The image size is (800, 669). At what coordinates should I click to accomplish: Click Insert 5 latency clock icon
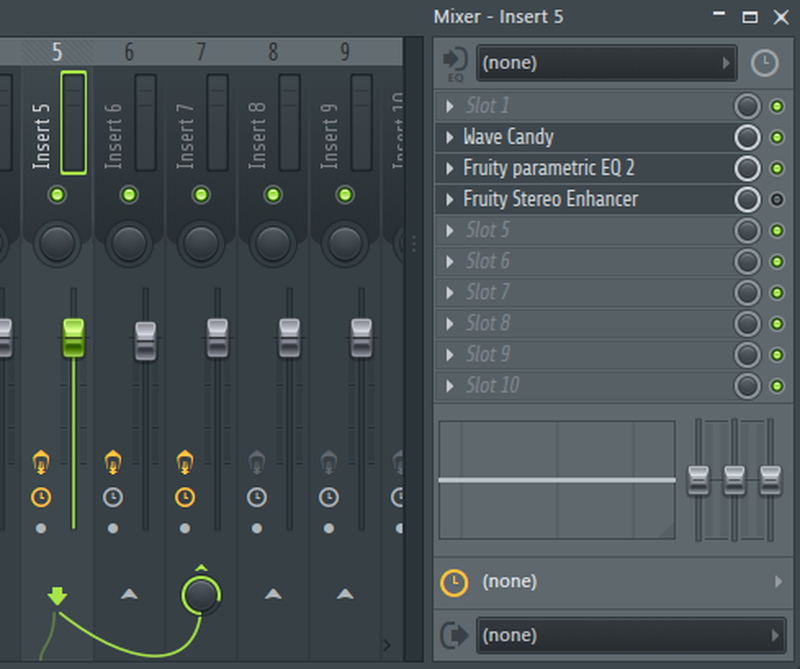41,497
